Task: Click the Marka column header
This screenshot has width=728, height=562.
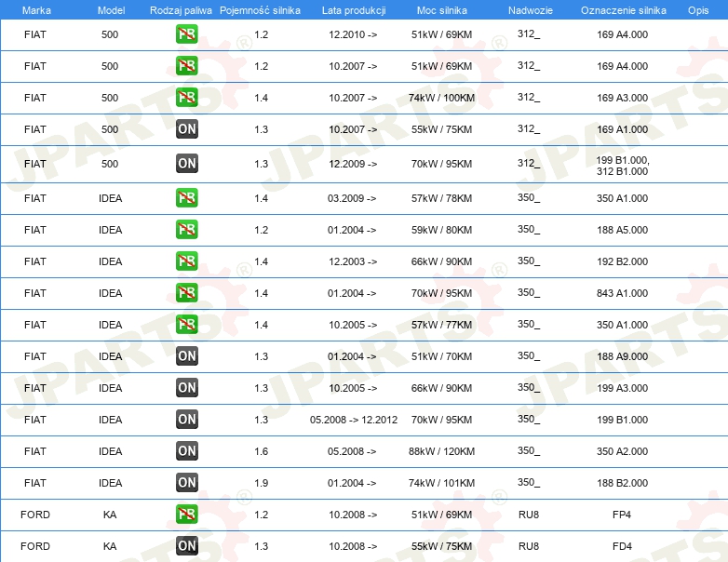Action: (x=36, y=10)
